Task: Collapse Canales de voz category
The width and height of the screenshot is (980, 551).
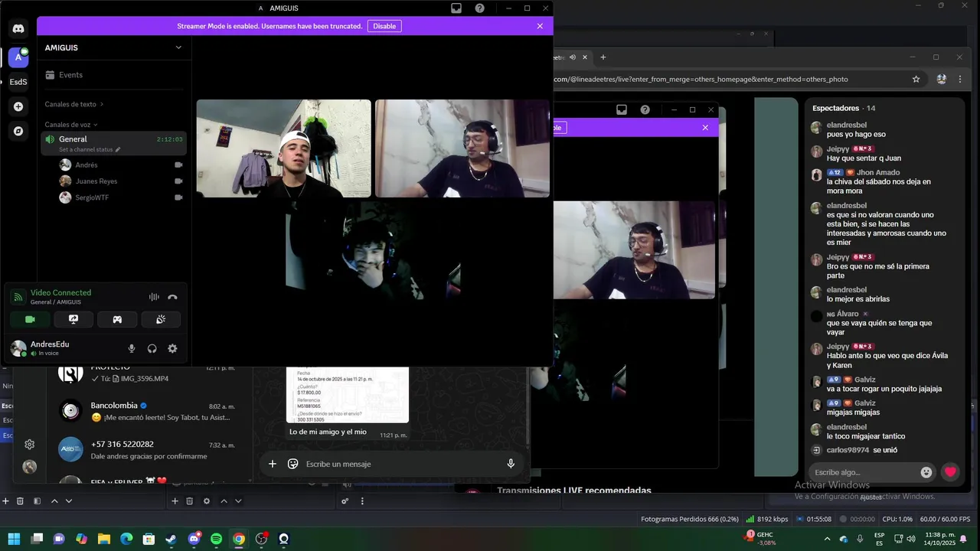Action: 71,125
